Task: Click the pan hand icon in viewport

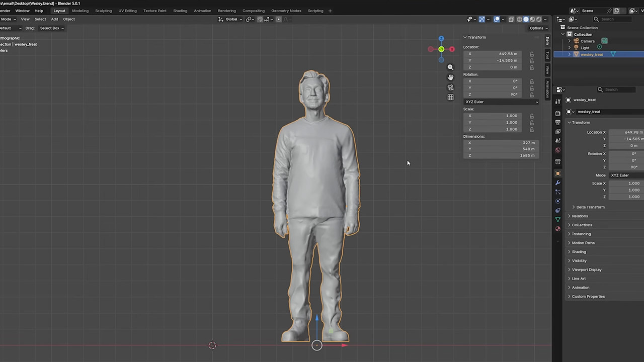Action: tap(450, 77)
